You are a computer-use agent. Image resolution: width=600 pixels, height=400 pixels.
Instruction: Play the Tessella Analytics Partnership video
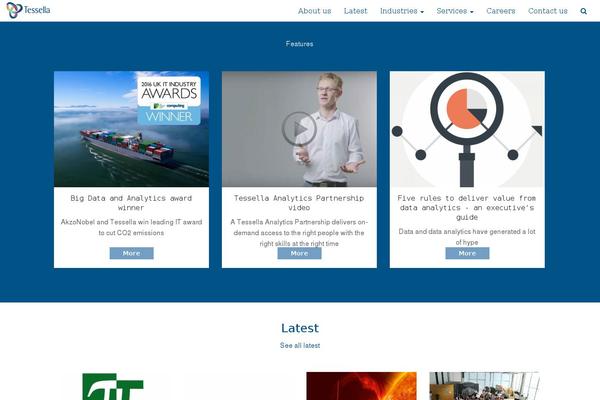tap(299, 129)
